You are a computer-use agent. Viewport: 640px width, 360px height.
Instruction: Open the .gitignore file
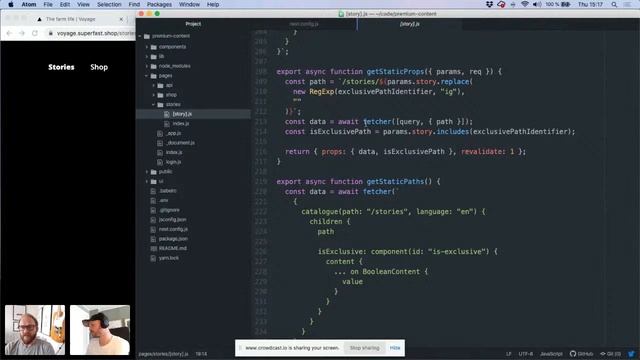(x=169, y=210)
